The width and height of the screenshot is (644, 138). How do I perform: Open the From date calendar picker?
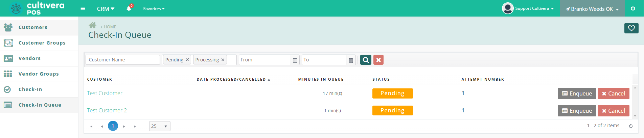(x=295, y=60)
